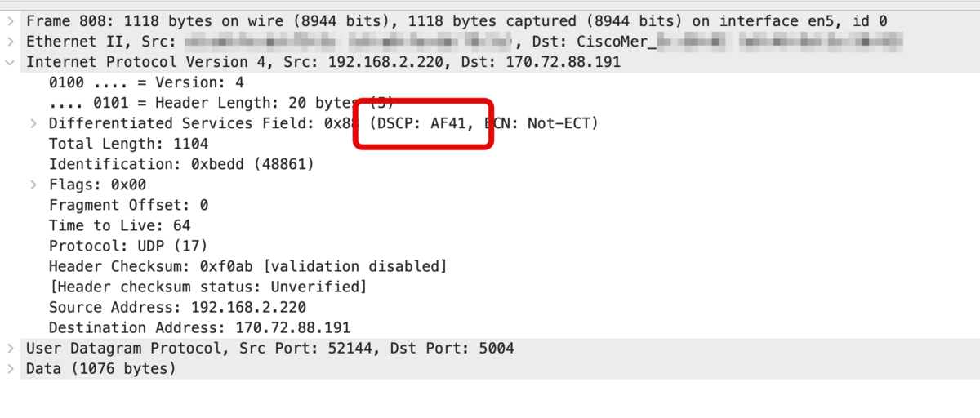980x418 pixels.
Task: Select the Header Length: 20 bytes line
Action: (221, 103)
